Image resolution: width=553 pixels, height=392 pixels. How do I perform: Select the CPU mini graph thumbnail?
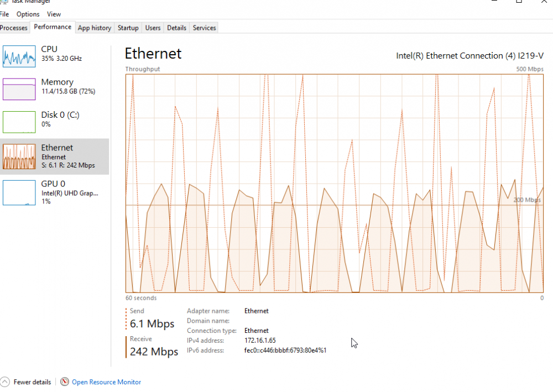[19, 56]
